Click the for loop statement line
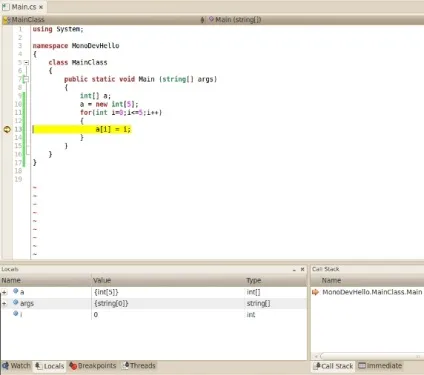Screen dimensions: 424x375 (x=121, y=112)
